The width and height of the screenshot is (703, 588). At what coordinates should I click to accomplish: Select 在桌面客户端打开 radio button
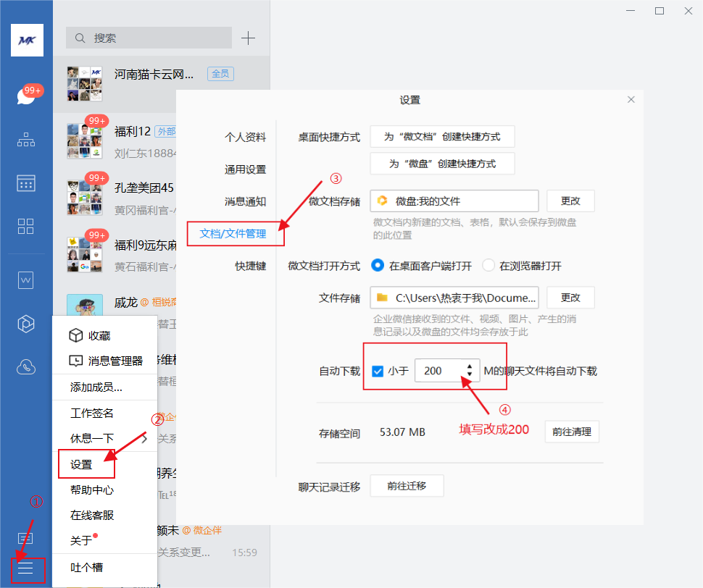378,266
